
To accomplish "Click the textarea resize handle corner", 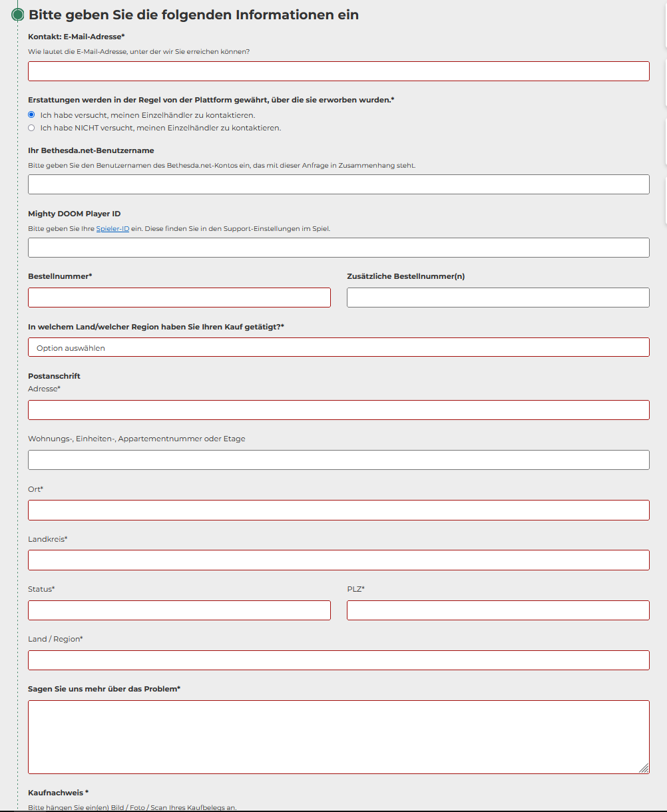I will pyautogui.click(x=644, y=768).
